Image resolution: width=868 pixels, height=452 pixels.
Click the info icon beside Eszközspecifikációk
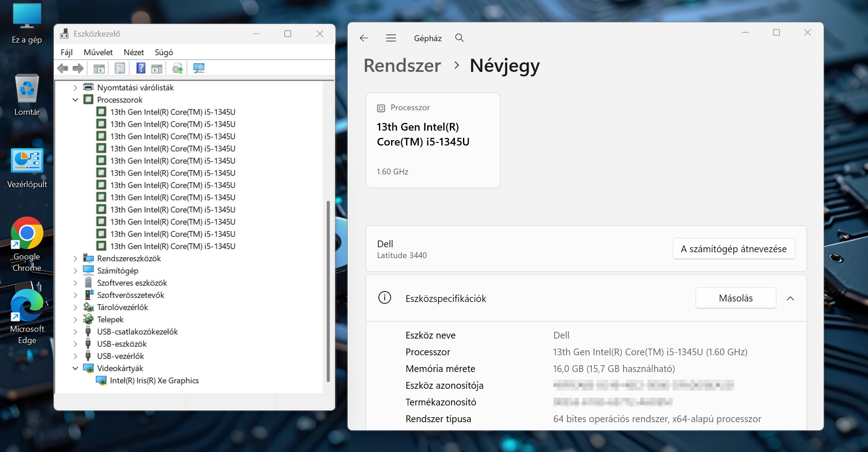385,298
